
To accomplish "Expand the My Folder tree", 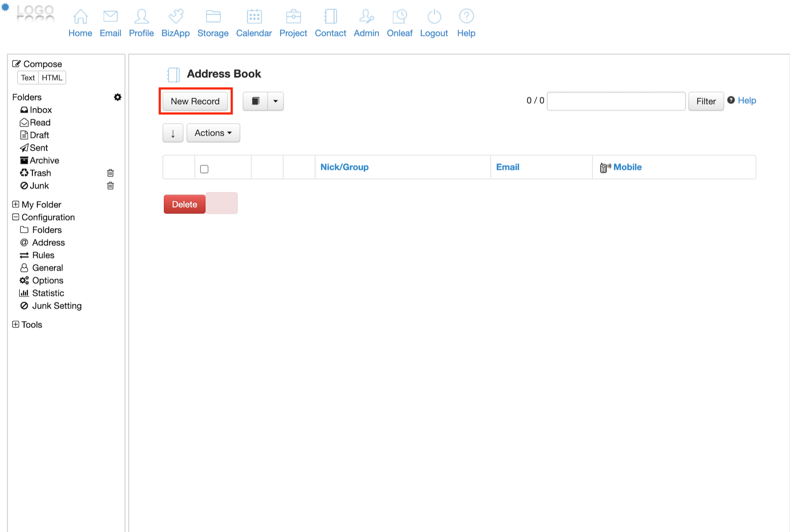I will pos(16,205).
